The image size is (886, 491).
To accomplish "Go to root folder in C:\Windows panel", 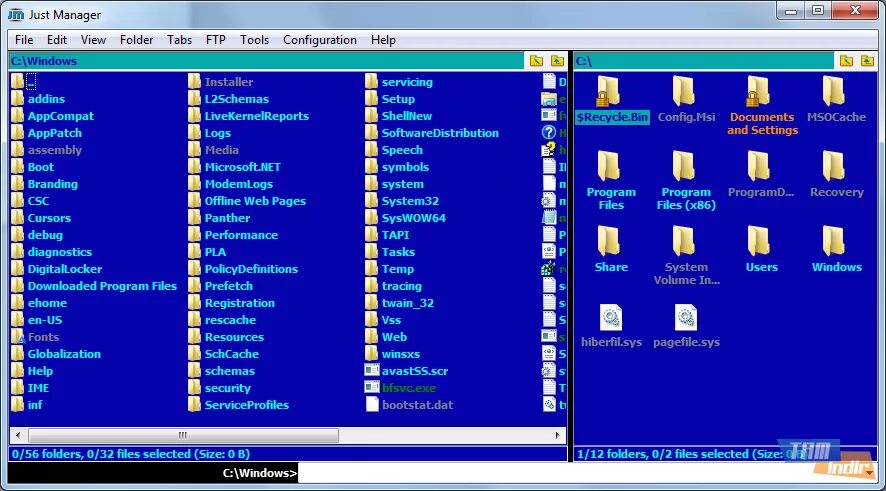I will [536, 60].
